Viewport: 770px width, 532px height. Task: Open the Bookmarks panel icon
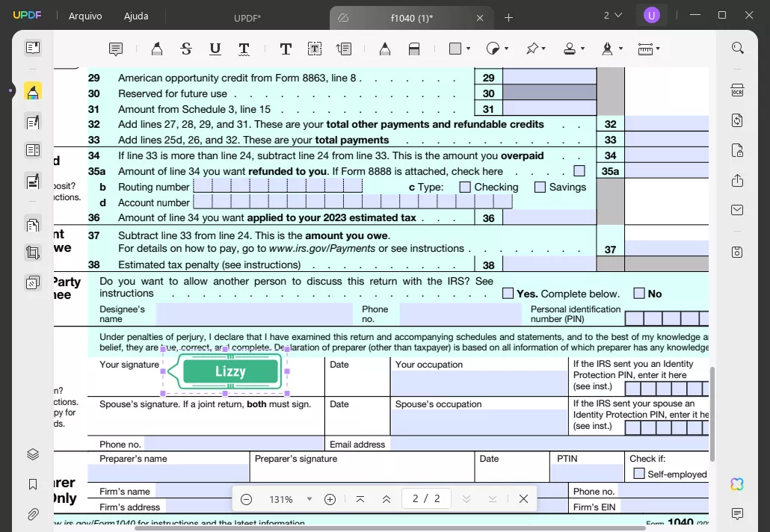click(x=33, y=484)
